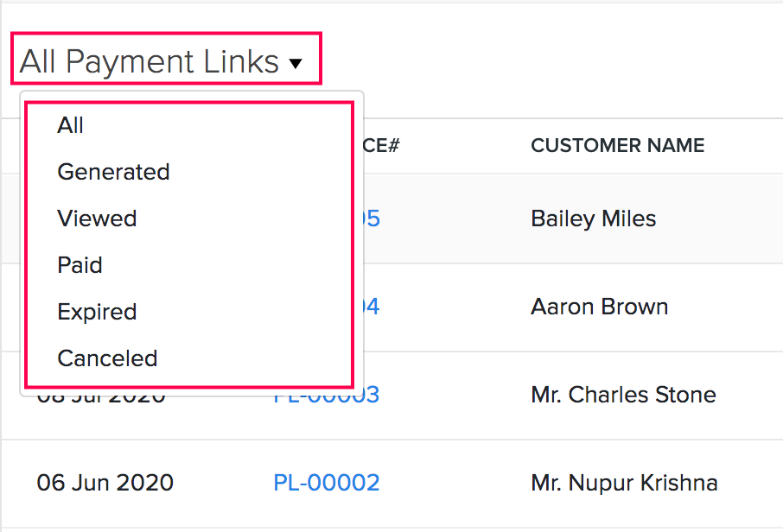This screenshot has height=532, width=783.
Task: Open payment link PL-00002
Action: (x=326, y=482)
